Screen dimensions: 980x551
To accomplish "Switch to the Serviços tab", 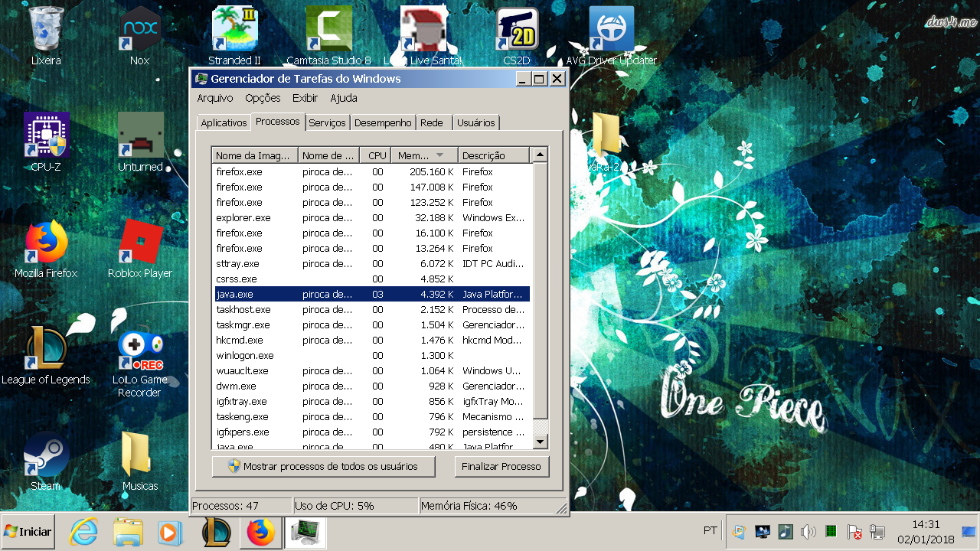I will (x=327, y=122).
